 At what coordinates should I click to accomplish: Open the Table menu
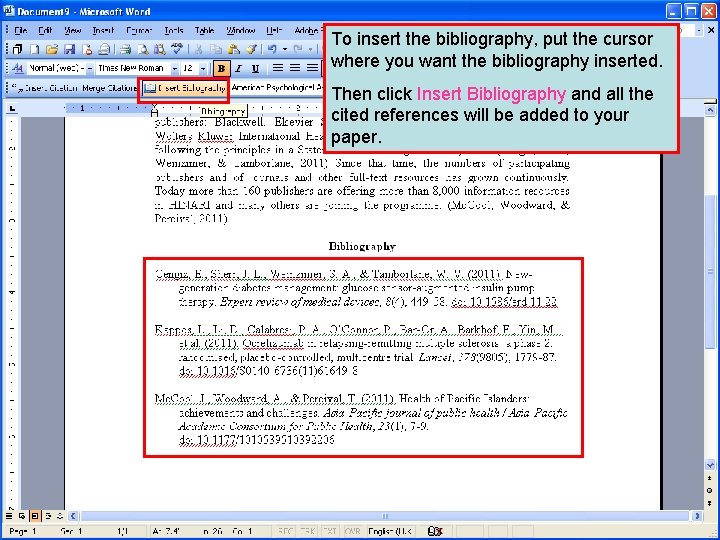tap(204, 30)
